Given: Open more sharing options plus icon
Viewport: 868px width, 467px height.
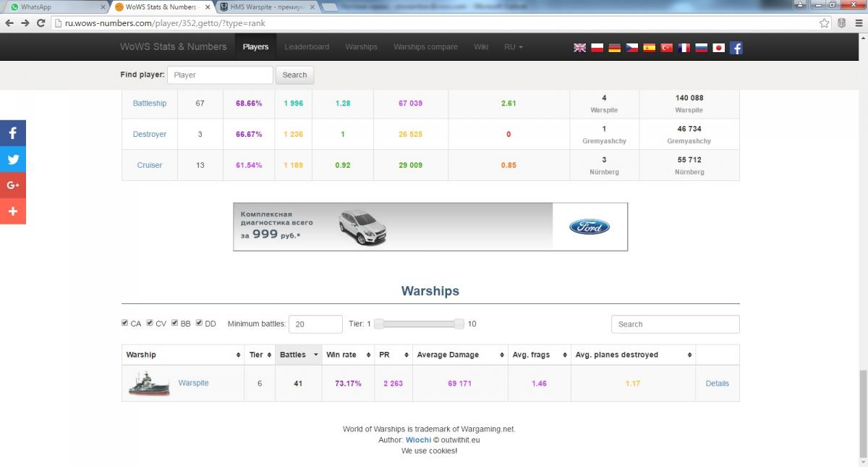Looking at the screenshot, I should [13, 211].
